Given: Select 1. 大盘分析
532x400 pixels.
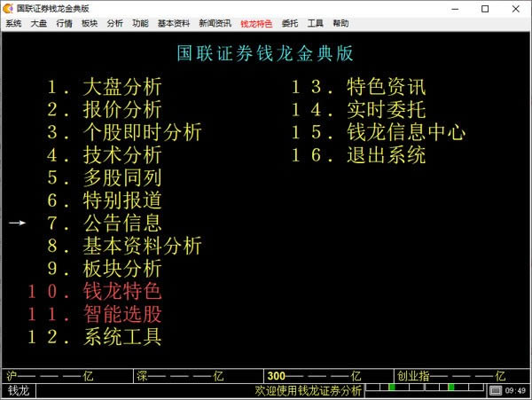Looking at the screenshot, I should coord(105,87).
